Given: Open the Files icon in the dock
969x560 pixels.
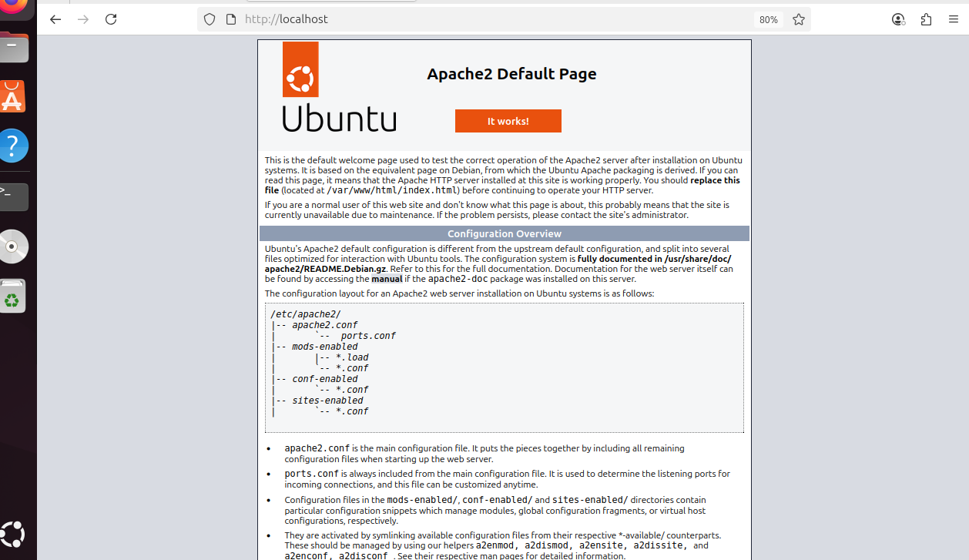Looking at the screenshot, I should [x=13, y=48].
